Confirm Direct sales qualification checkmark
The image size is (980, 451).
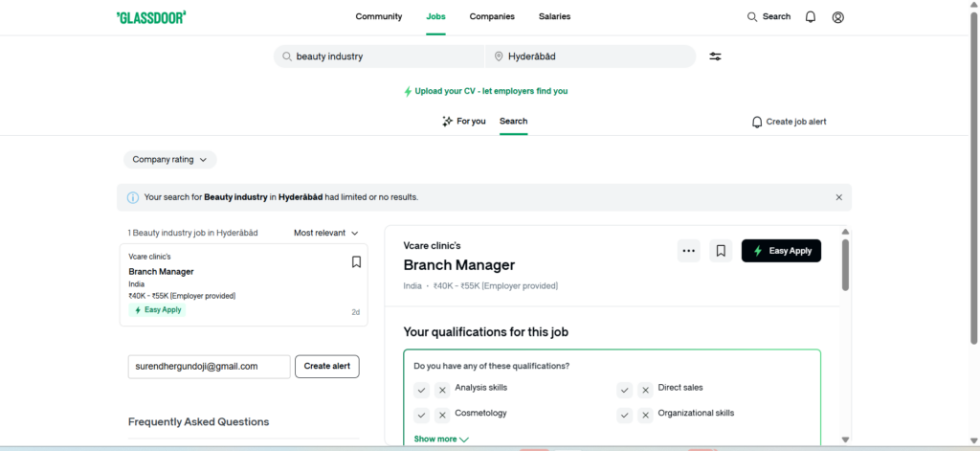(x=624, y=390)
